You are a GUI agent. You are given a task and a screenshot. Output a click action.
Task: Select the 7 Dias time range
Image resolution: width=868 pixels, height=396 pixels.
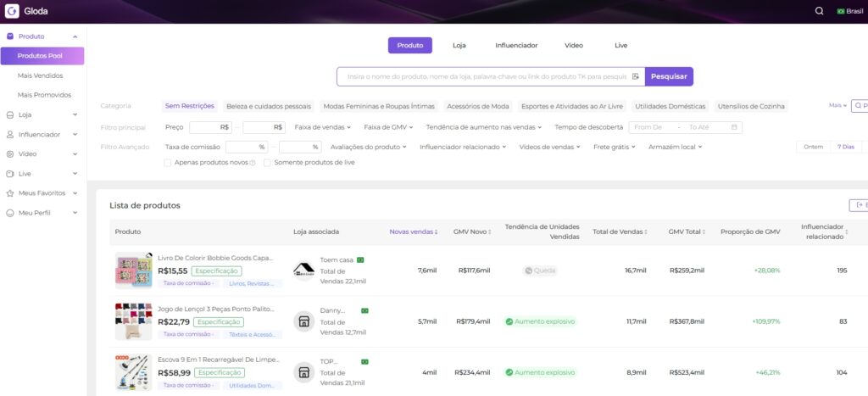coord(845,147)
